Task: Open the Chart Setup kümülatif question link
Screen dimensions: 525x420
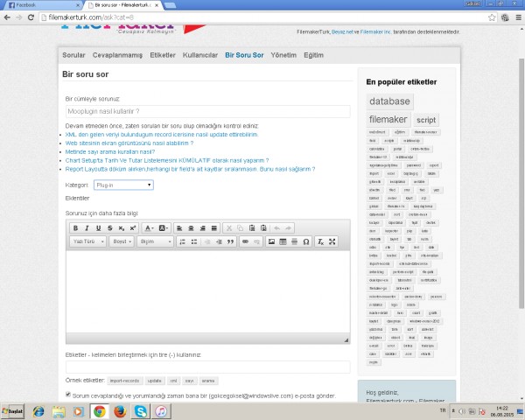Action: pyautogui.click(x=167, y=161)
